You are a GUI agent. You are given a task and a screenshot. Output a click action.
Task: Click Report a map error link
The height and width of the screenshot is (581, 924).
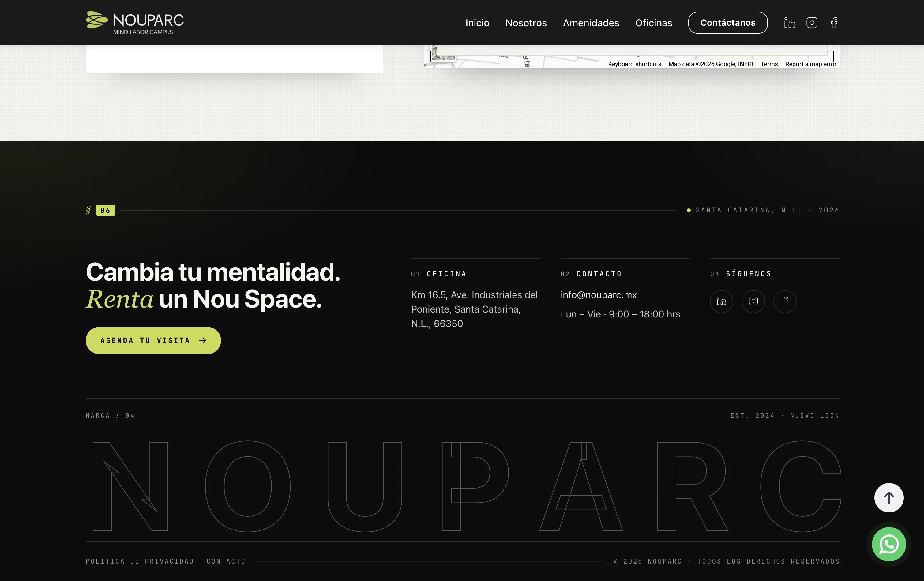tap(810, 64)
